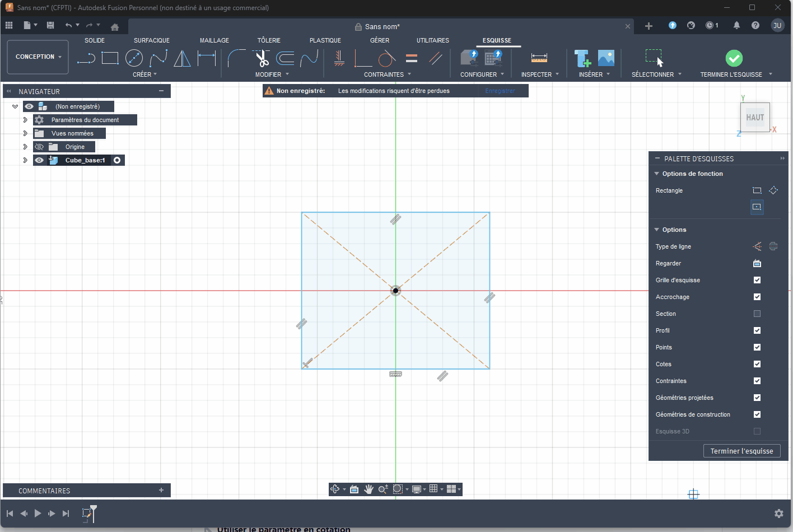
Task: Enable the Section option checkbox
Action: point(757,314)
